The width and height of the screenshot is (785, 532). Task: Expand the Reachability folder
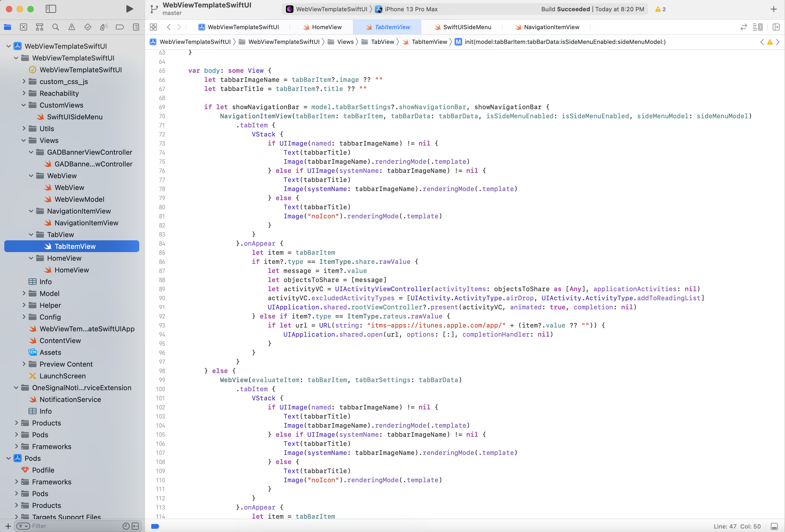pos(24,93)
